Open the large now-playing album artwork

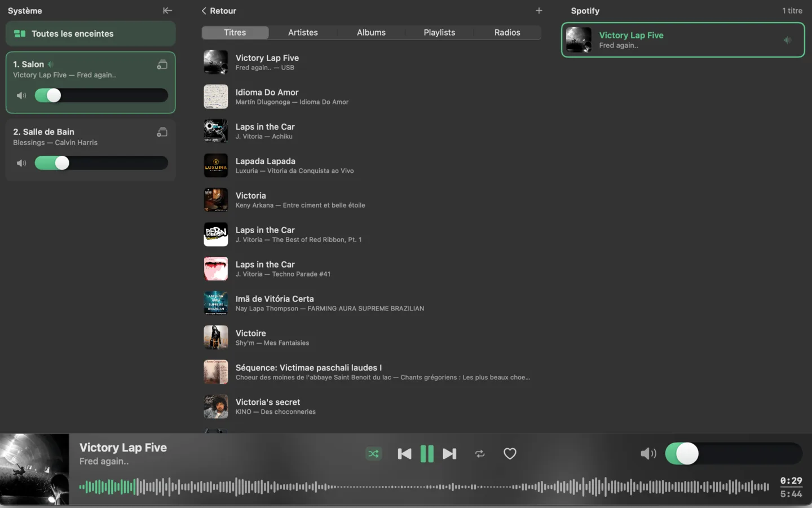(34, 469)
